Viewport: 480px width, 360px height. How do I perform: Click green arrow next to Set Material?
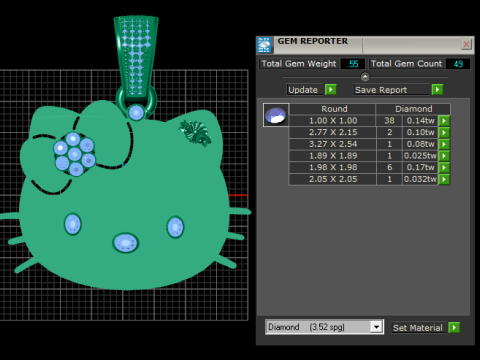pyautogui.click(x=454, y=328)
